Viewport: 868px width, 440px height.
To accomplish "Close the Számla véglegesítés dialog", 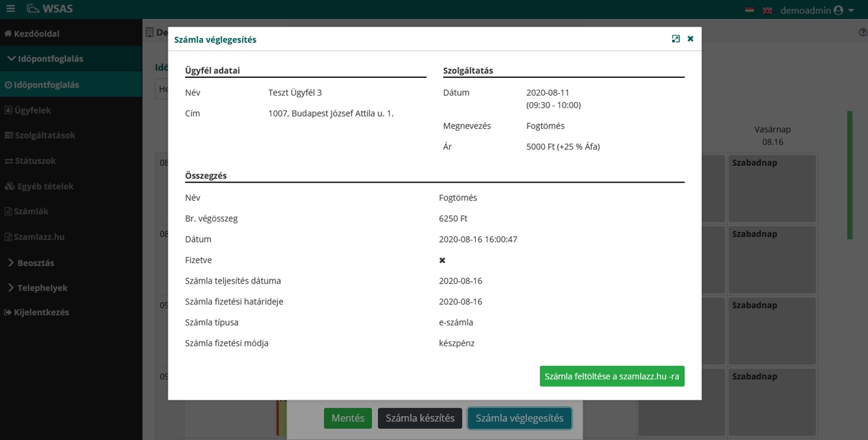I will (x=691, y=39).
